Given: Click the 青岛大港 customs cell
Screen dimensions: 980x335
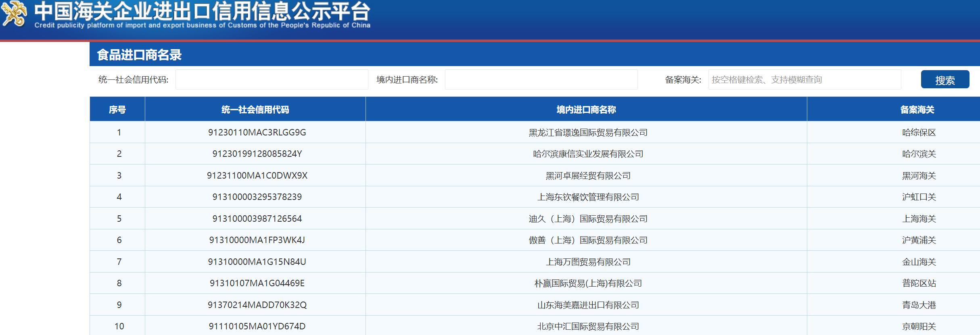Looking at the screenshot, I should pyautogui.click(x=919, y=305).
